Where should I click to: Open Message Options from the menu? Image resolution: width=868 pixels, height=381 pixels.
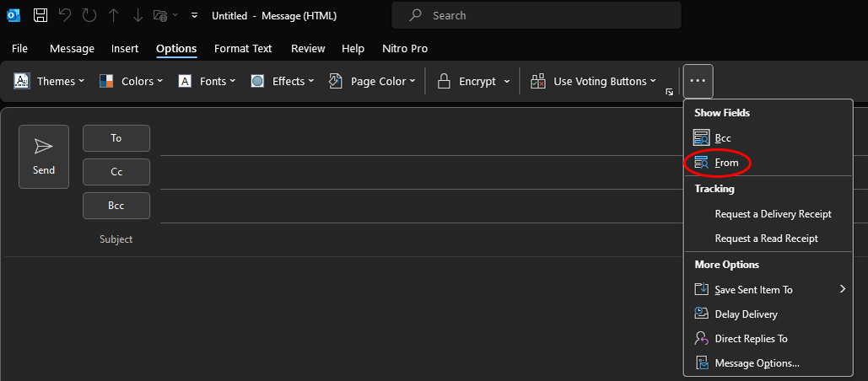(757, 362)
